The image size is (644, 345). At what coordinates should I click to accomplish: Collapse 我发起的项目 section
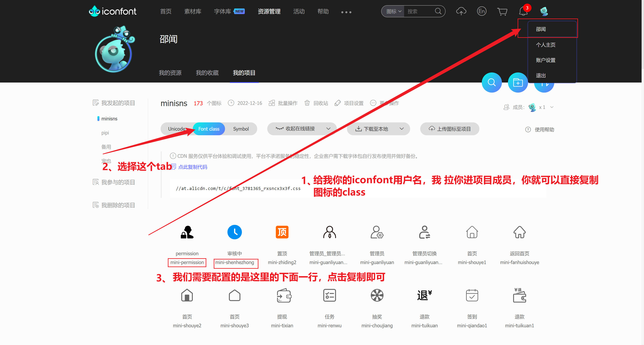coord(114,103)
